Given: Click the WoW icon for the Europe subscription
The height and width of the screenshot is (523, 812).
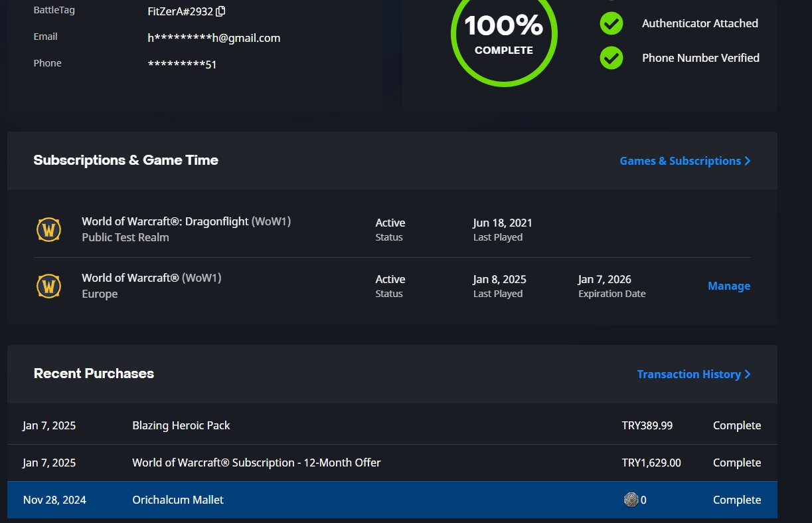Looking at the screenshot, I should (x=48, y=286).
